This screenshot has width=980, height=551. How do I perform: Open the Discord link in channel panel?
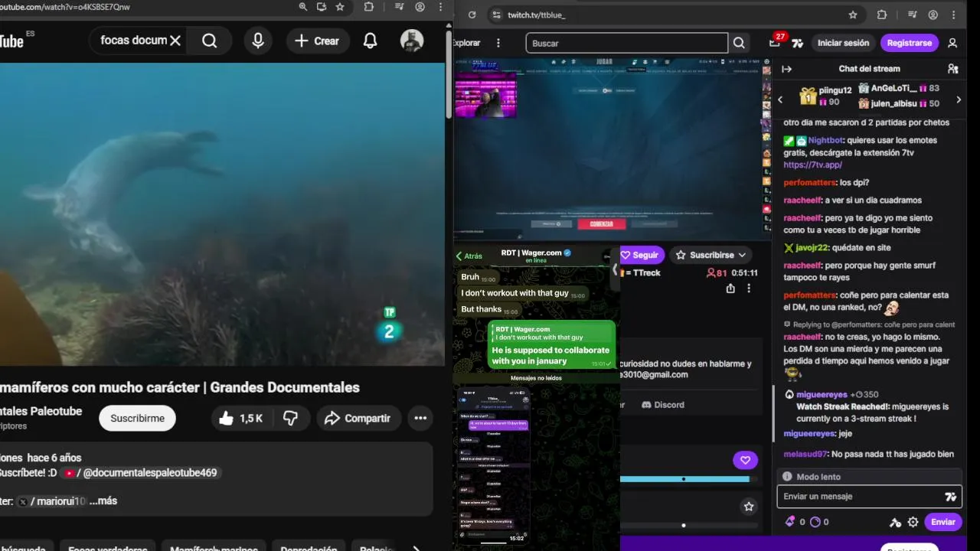click(x=663, y=405)
